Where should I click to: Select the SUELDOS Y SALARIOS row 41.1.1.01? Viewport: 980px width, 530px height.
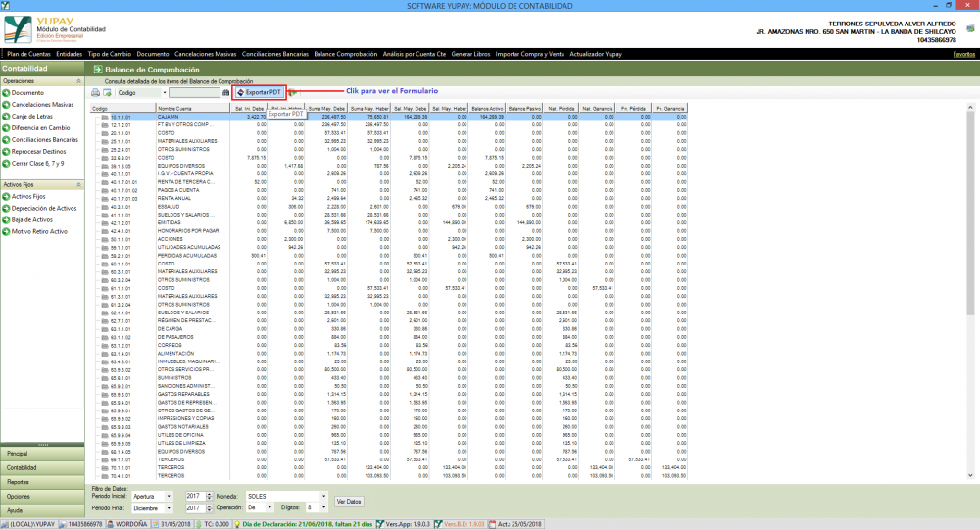point(389,215)
